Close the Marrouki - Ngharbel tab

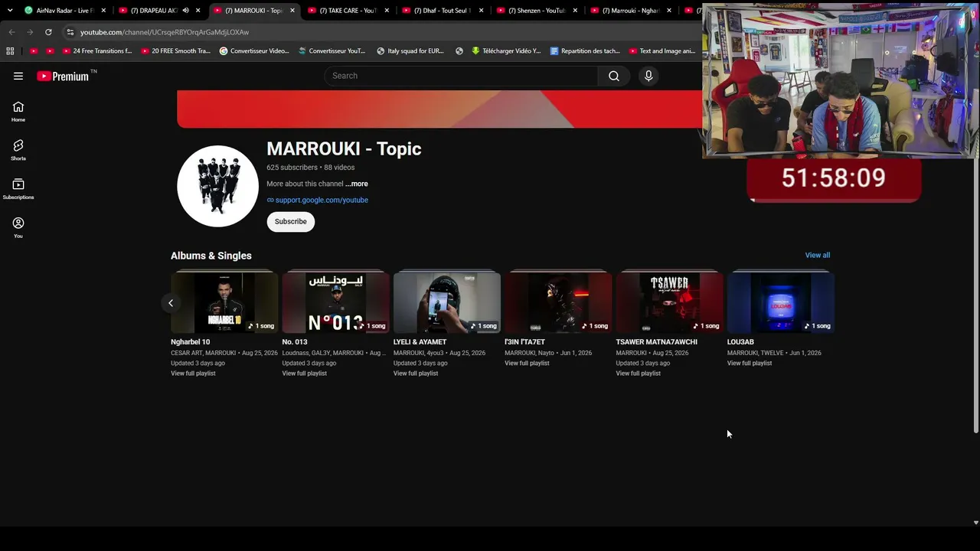[x=669, y=11]
